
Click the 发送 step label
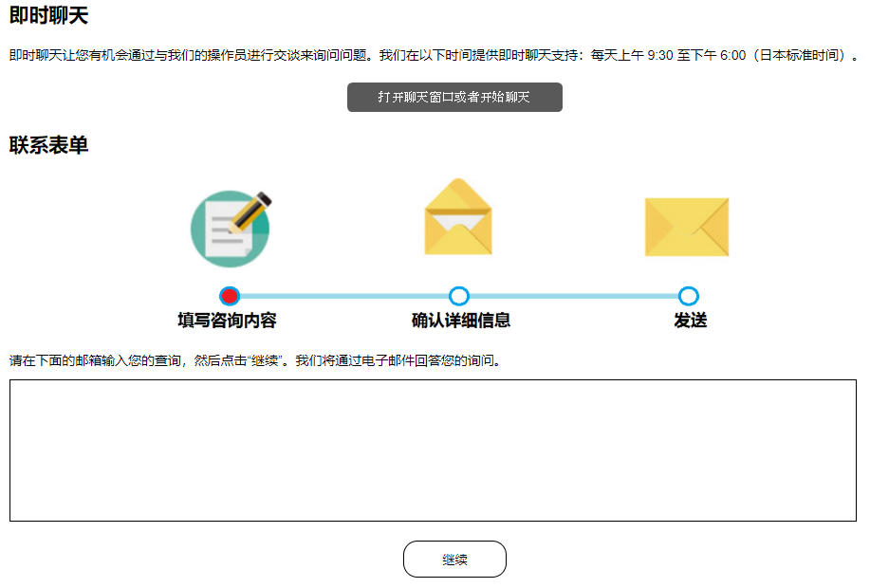pos(691,320)
